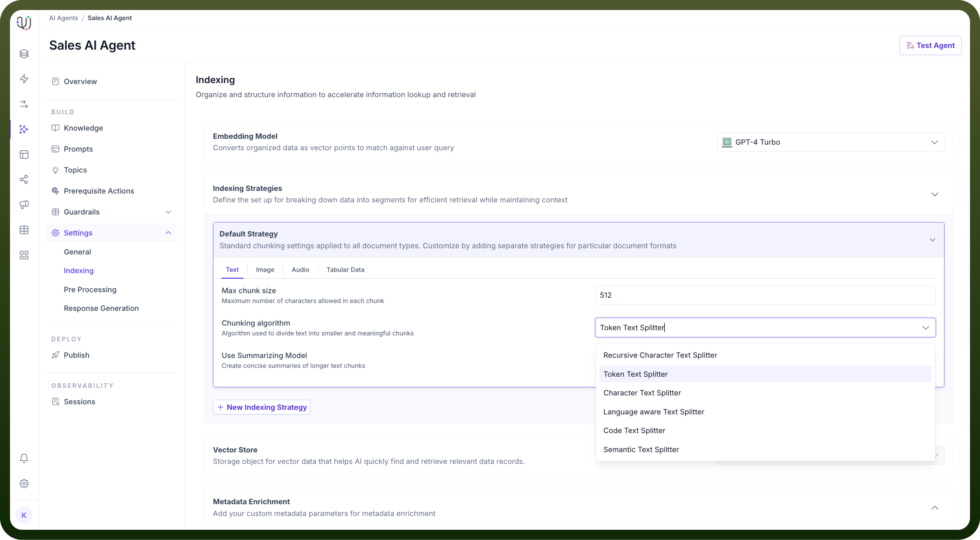Close the Chunking algorithm dropdown arrow
The image size is (980, 540).
925,328
